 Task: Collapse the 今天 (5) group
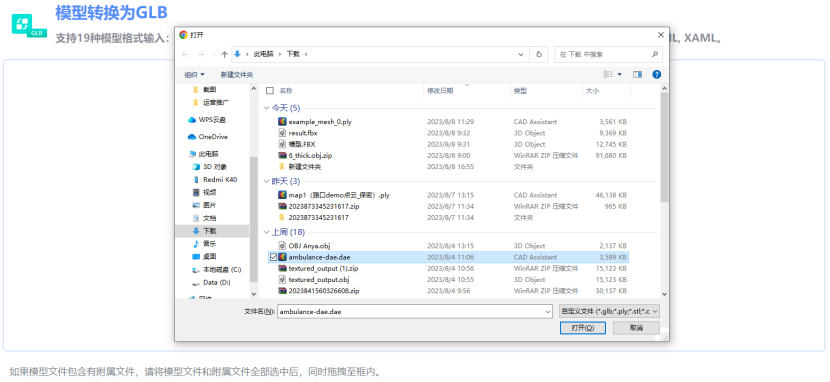click(266, 108)
